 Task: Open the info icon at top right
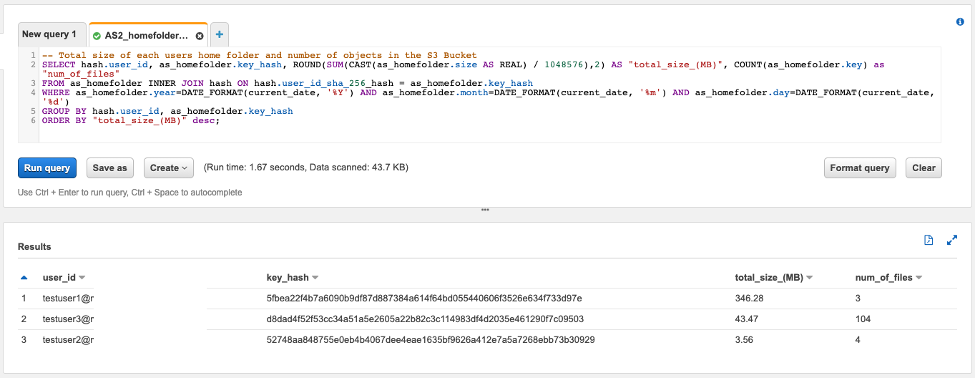[x=960, y=22]
